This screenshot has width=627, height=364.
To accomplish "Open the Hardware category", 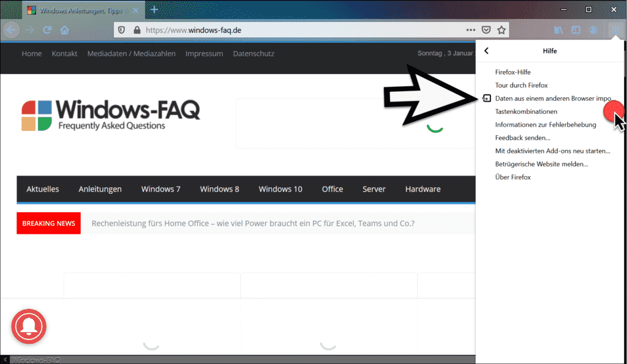I will tap(422, 189).
